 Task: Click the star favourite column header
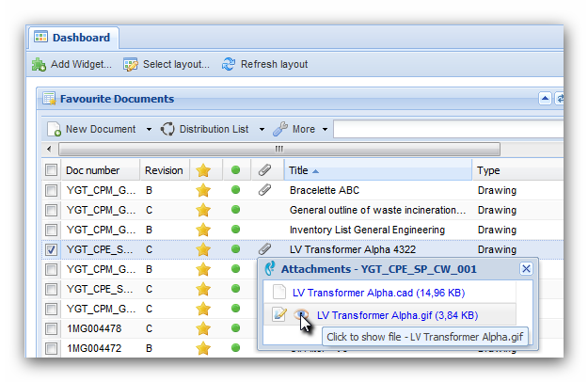click(x=203, y=170)
